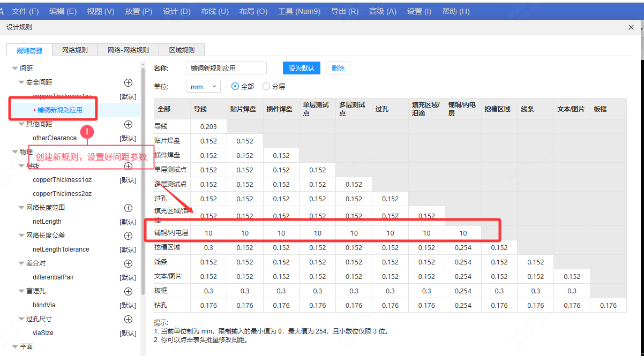Screen dimensions: 644x356
Task: Add new rule with 网络长度范围 plus icon
Action: pyautogui.click(x=128, y=208)
